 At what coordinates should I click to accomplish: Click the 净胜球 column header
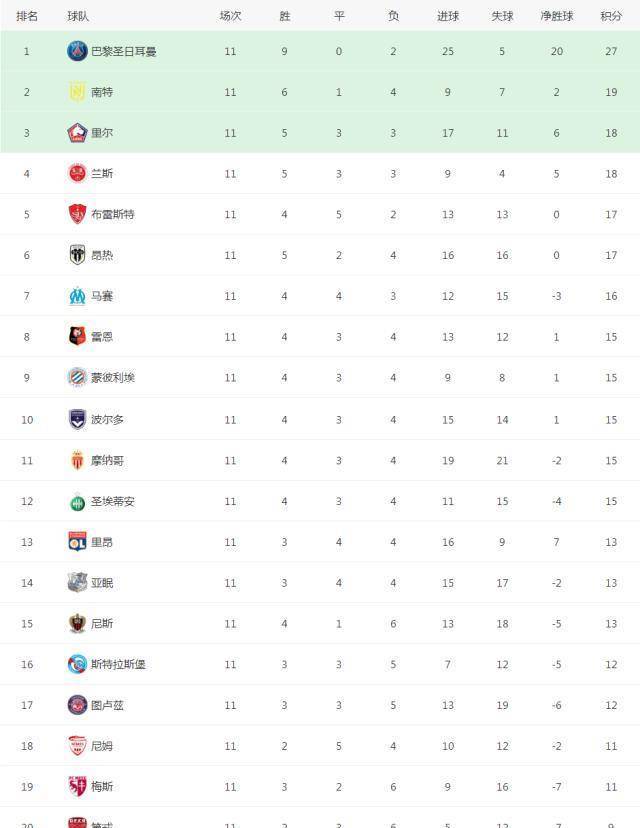tap(556, 16)
